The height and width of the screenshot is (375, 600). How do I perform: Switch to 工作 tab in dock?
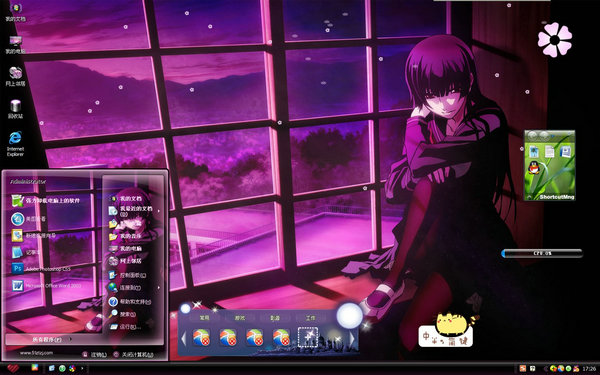[x=311, y=318]
